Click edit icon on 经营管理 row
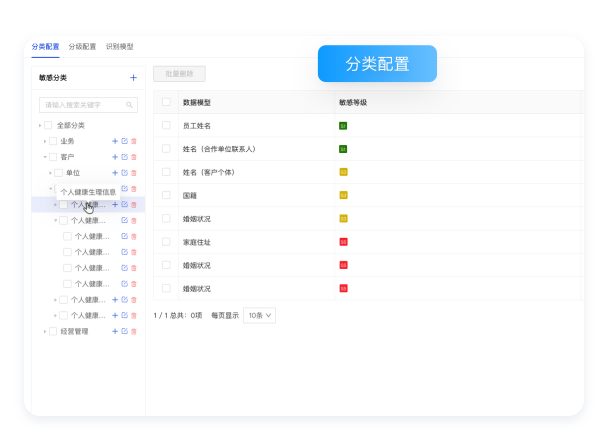The height and width of the screenshot is (440, 608). (x=124, y=331)
